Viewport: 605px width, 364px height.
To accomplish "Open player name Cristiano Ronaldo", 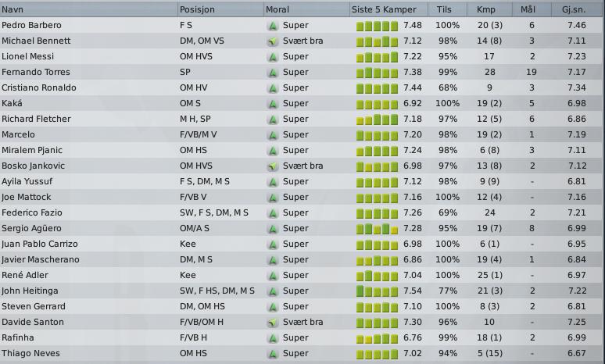I will tap(39, 88).
